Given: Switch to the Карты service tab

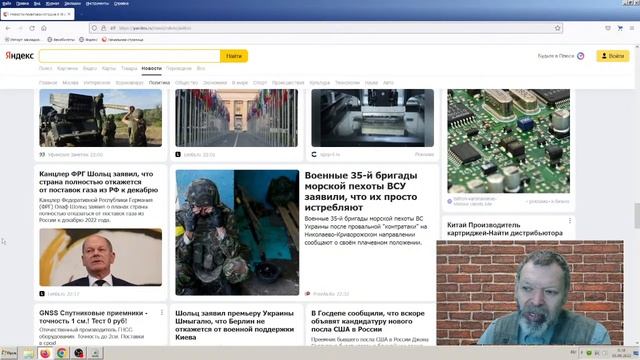Looking at the screenshot, I should [109, 69].
